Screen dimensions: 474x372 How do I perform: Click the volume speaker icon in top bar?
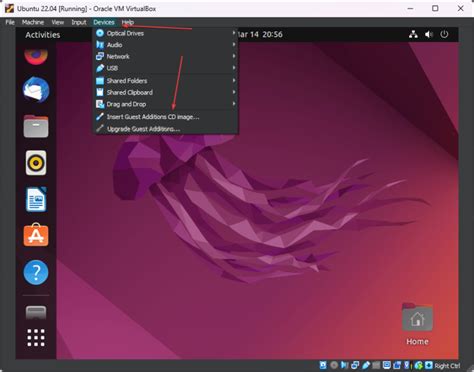click(429, 34)
